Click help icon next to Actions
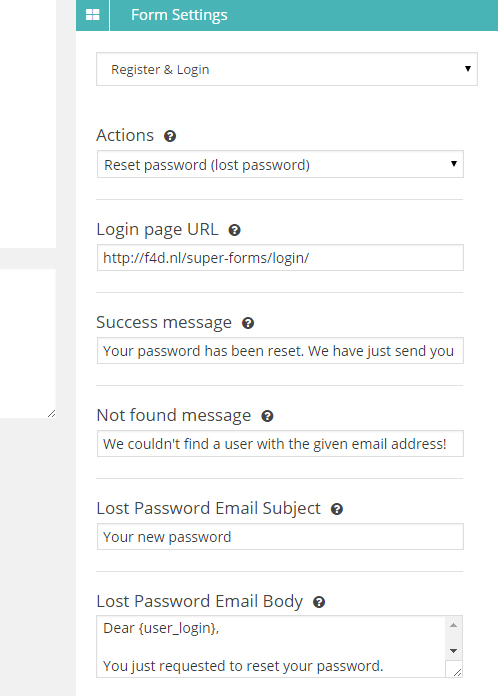 tap(170, 136)
